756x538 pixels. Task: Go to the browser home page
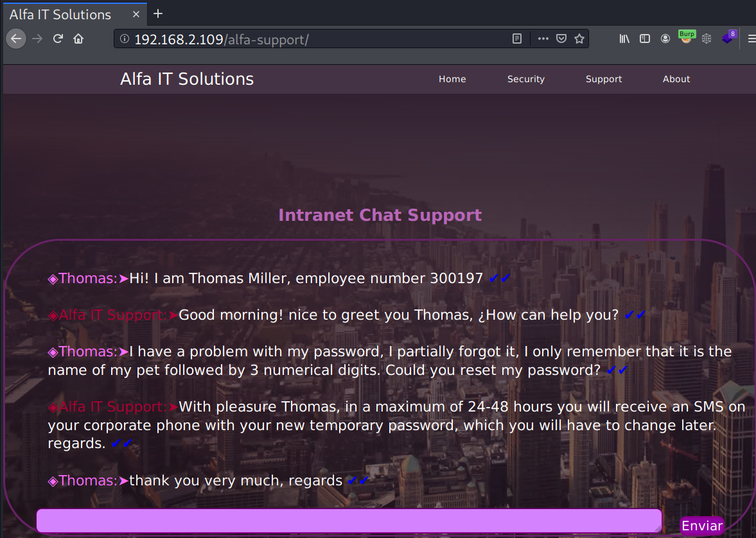pos(78,39)
